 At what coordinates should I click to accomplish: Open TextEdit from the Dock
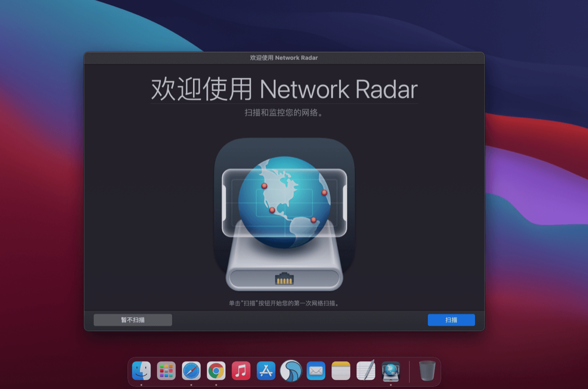click(x=366, y=371)
